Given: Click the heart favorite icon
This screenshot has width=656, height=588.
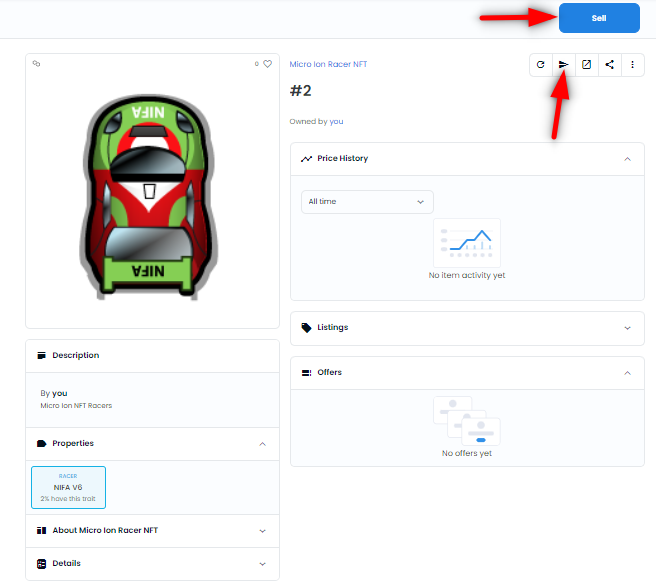Looking at the screenshot, I should pyautogui.click(x=268, y=64).
